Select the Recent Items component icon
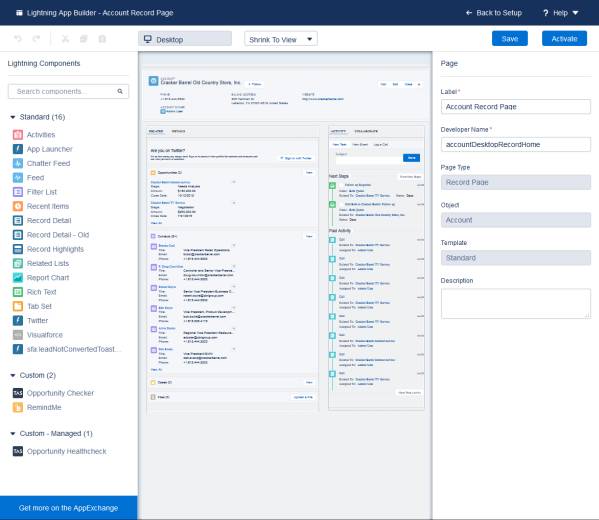Screen dimensions: 599x520 click(18, 206)
